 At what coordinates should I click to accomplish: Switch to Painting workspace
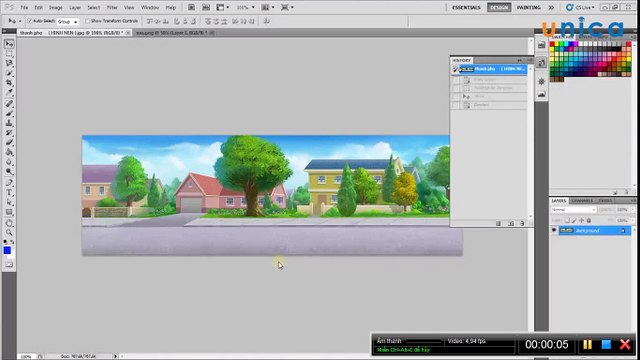(x=529, y=7)
